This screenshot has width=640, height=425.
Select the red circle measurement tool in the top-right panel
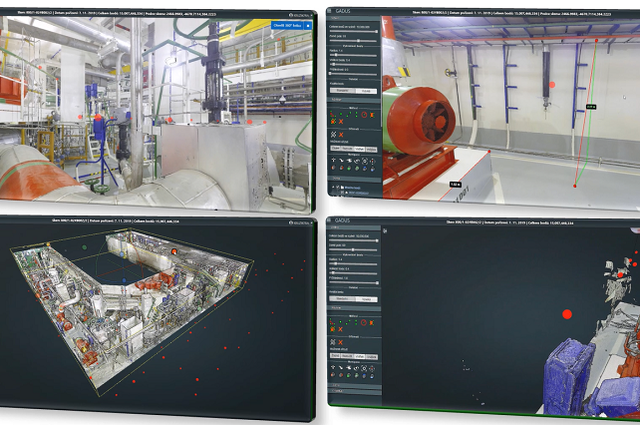364,115
